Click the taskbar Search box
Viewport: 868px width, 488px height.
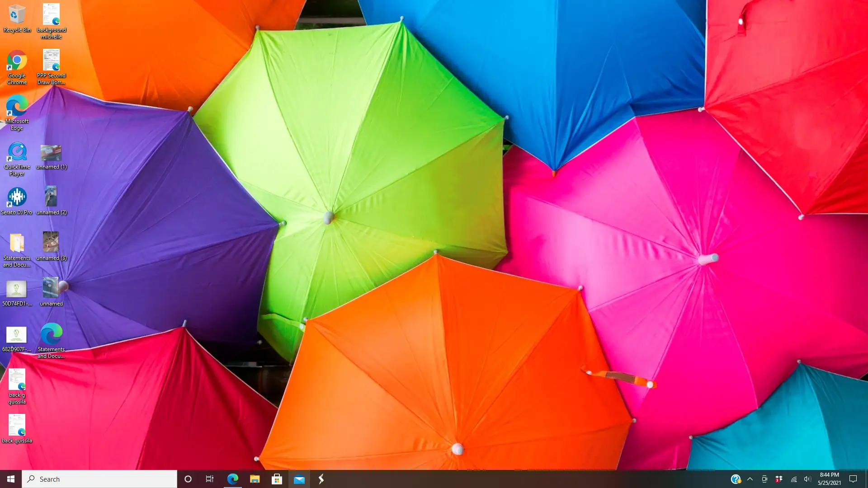(x=99, y=479)
